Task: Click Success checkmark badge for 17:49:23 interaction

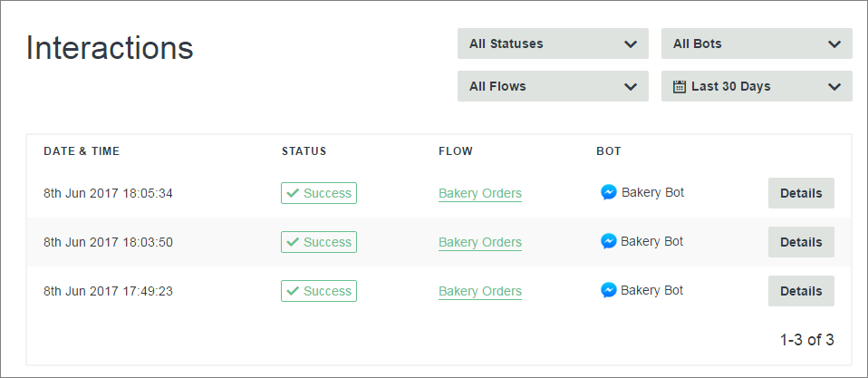Action: tap(319, 291)
